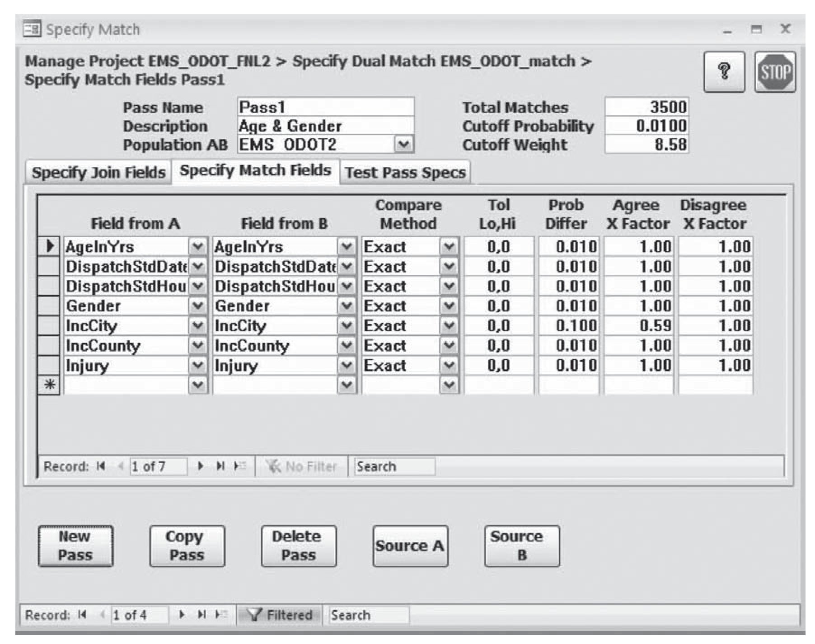Click the Delete Pass button
The width and height of the screenshot is (815, 644).
click(298, 545)
